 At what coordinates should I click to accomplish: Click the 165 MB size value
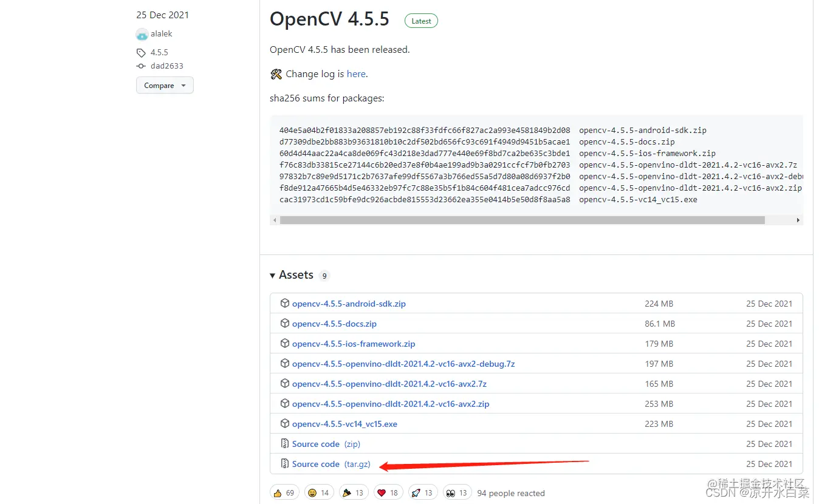tap(659, 384)
